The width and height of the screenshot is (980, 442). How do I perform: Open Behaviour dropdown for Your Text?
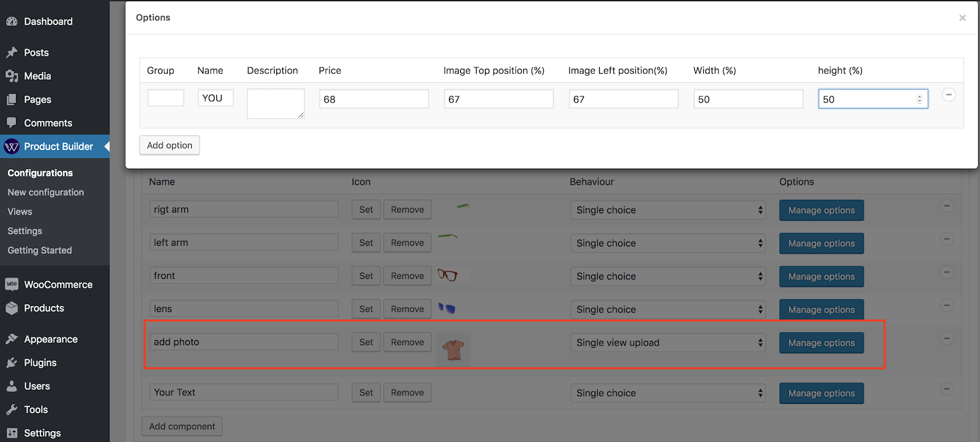[x=669, y=393]
